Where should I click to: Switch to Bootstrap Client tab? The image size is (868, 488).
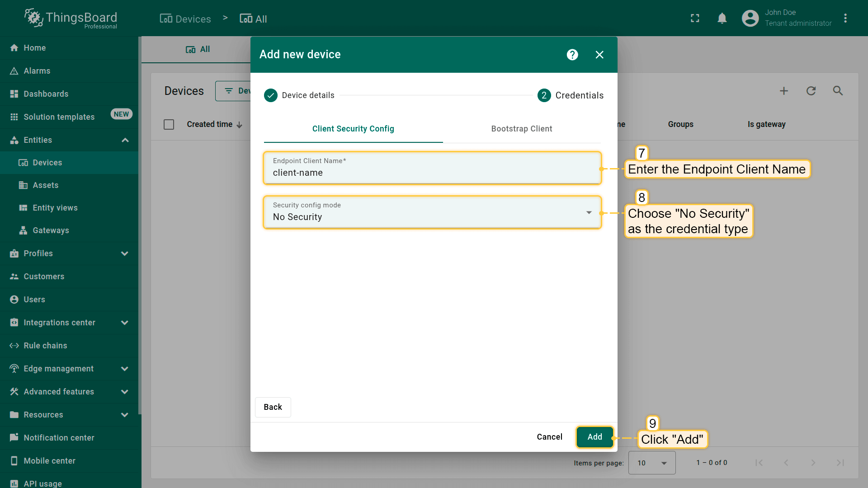[x=521, y=129]
